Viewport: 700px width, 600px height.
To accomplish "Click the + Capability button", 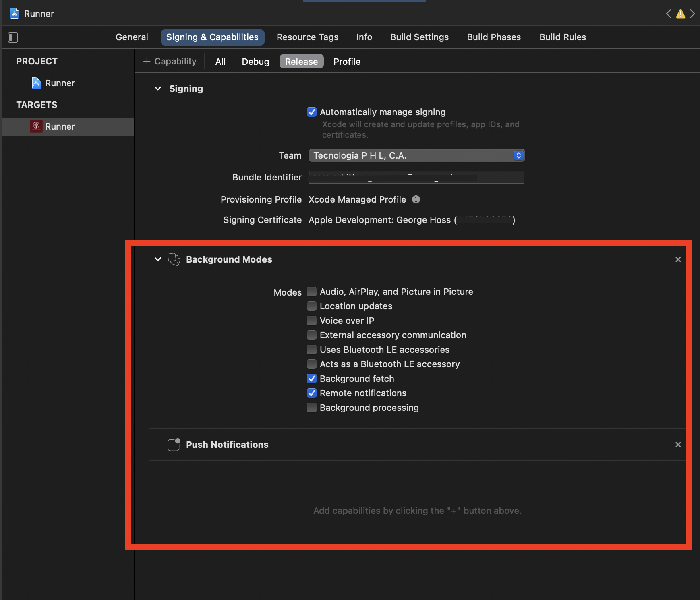I will coord(170,61).
